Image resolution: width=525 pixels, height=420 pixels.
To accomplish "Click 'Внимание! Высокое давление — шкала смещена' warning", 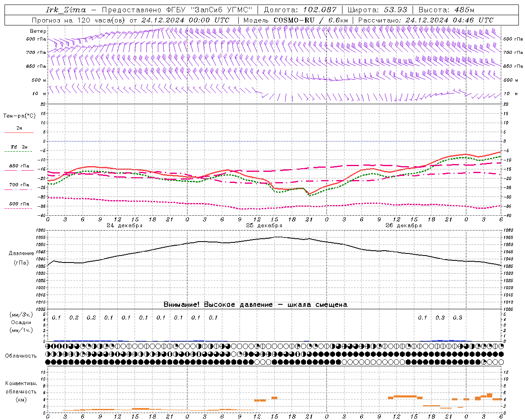I will pyautogui.click(x=255, y=304).
